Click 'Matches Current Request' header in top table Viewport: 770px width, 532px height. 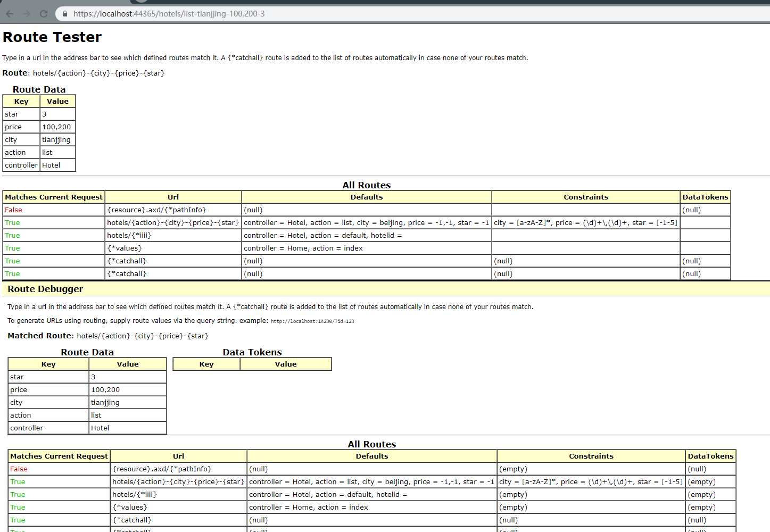pos(54,197)
